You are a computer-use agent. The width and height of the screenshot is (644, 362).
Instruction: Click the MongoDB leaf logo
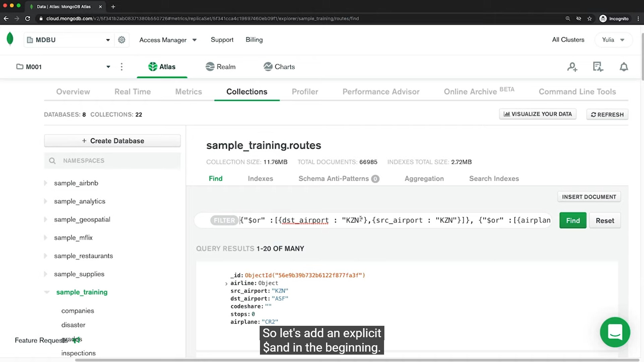[x=10, y=39]
